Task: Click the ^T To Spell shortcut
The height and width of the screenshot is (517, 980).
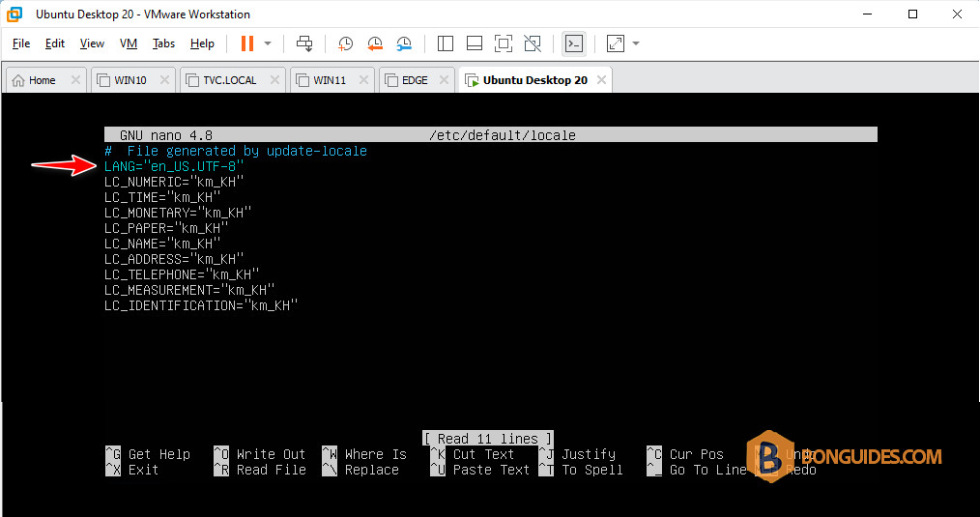Action: 581,470
